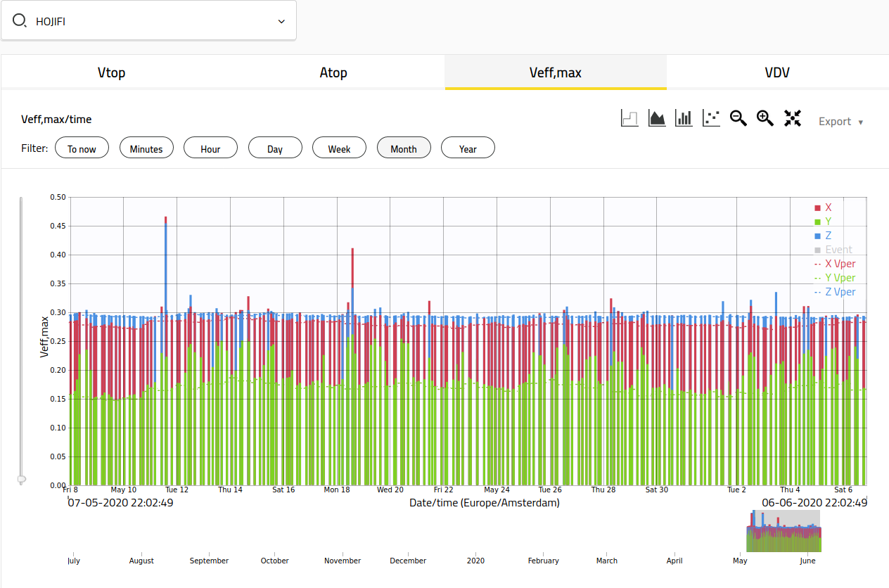Click the vertical scale slider handle

(x=22, y=480)
